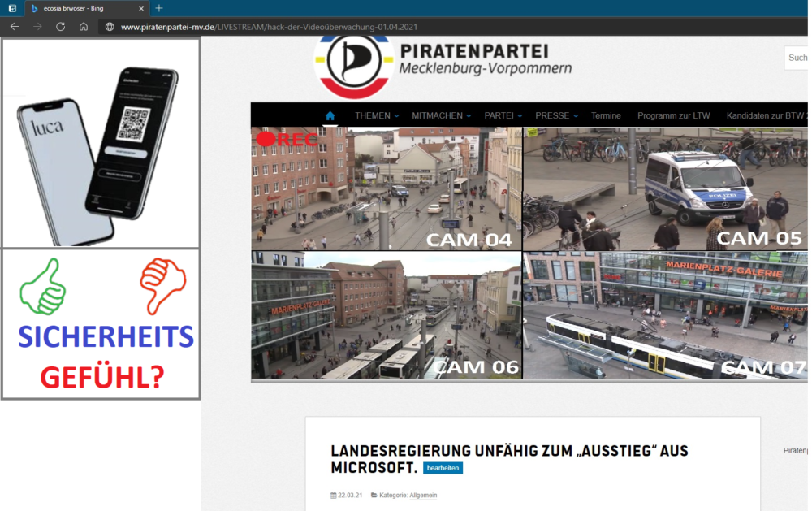Screen dimensions: 812x511
Task: Select the CAM 07 tram feed
Action: [665, 315]
